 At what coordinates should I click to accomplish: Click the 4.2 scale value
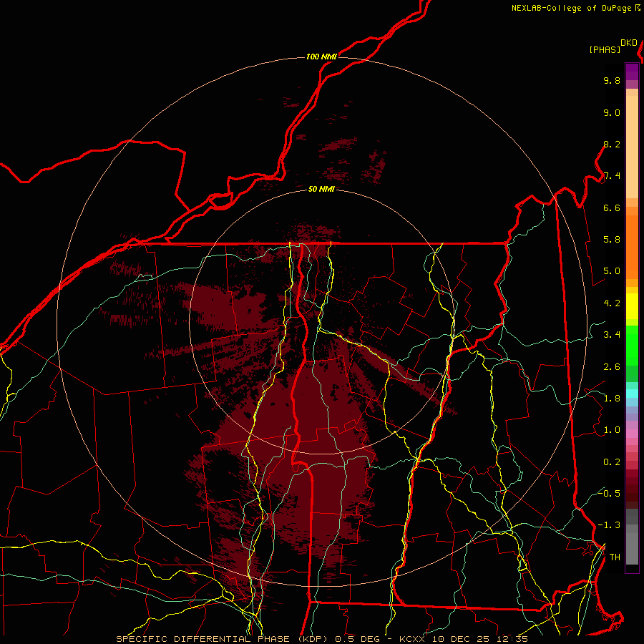pos(612,303)
